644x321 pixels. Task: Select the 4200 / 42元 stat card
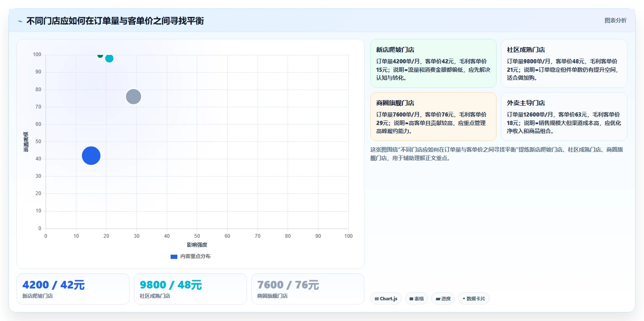pos(73,289)
